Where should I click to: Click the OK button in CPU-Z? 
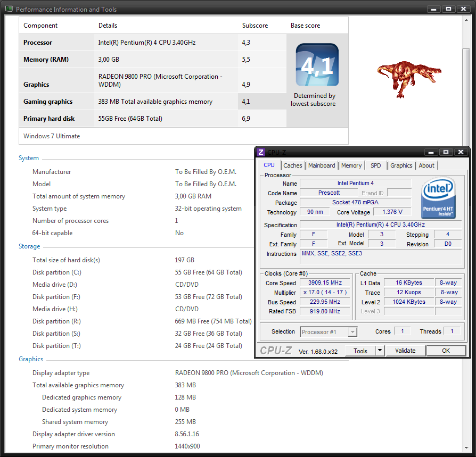click(446, 351)
